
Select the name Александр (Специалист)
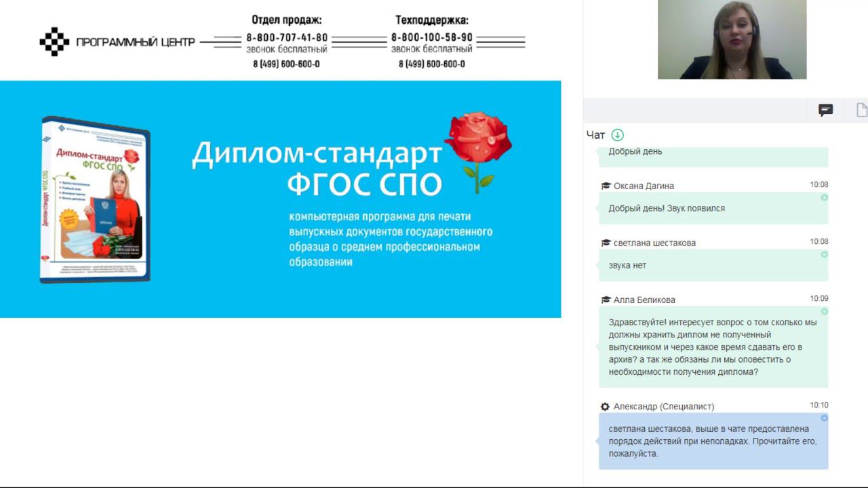point(664,407)
